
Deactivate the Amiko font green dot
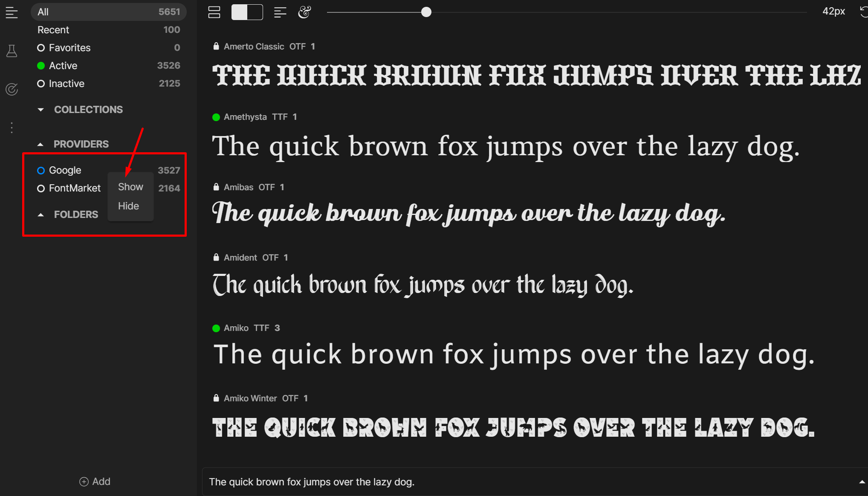click(216, 328)
